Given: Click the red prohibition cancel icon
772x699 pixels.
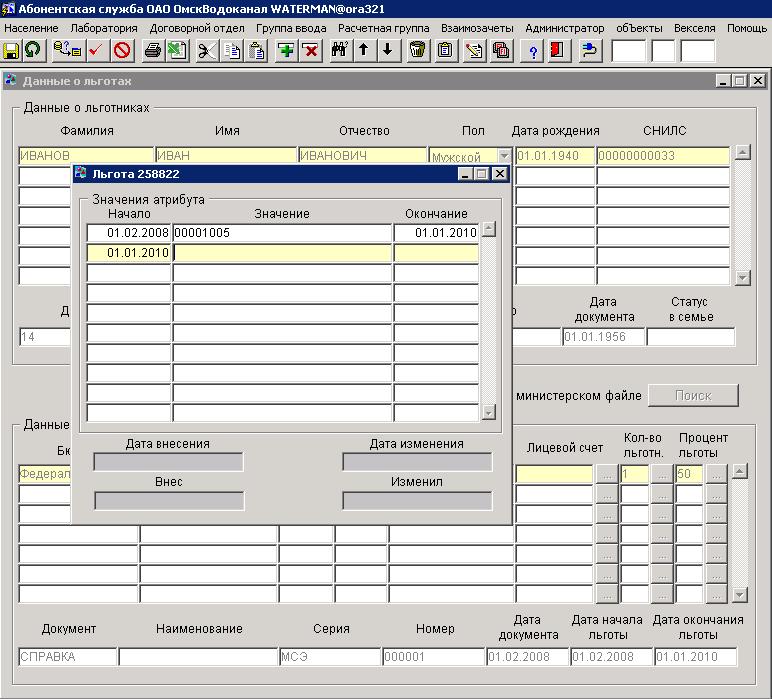Looking at the screenshot, I should pyautogui.click(x=122, y=50).
